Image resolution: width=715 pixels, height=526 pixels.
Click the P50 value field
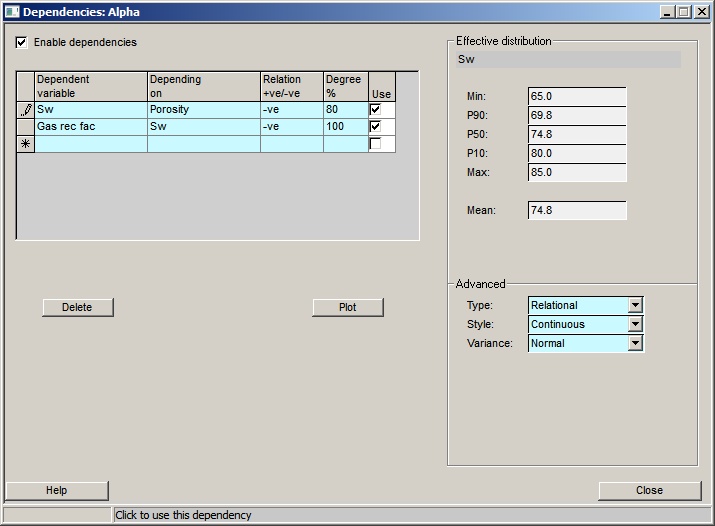(576, 135)
